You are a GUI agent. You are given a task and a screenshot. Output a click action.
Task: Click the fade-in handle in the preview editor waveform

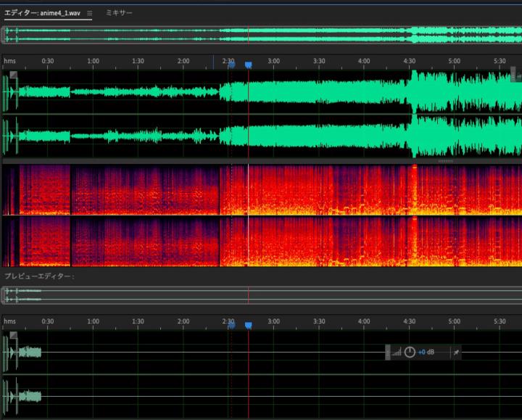tap(14, 336)
